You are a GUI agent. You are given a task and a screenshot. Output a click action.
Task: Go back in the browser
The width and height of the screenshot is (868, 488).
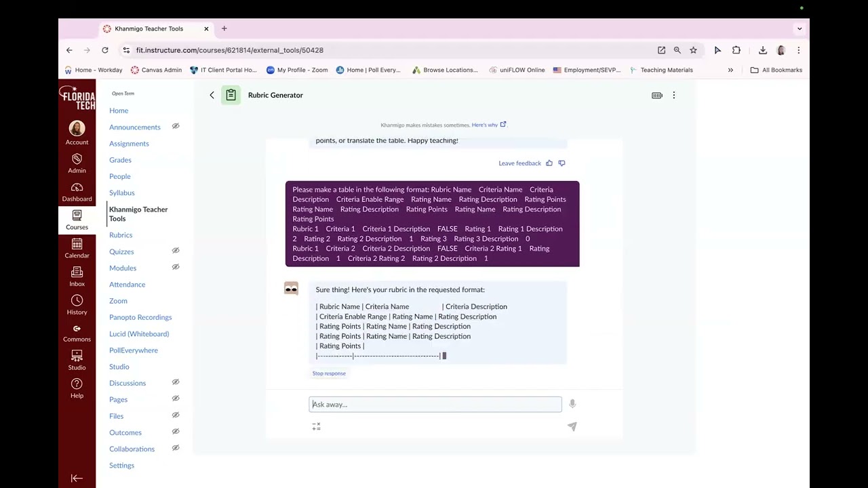69,50
